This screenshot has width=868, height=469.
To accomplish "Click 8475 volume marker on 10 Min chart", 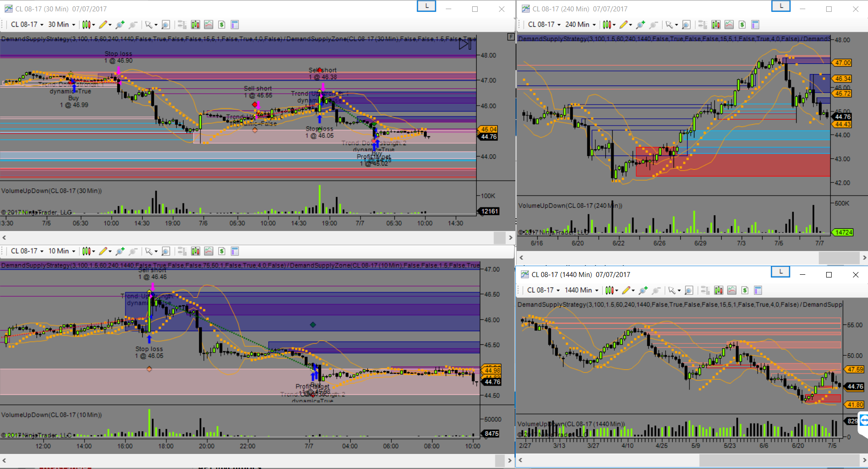I will (491, 434).
